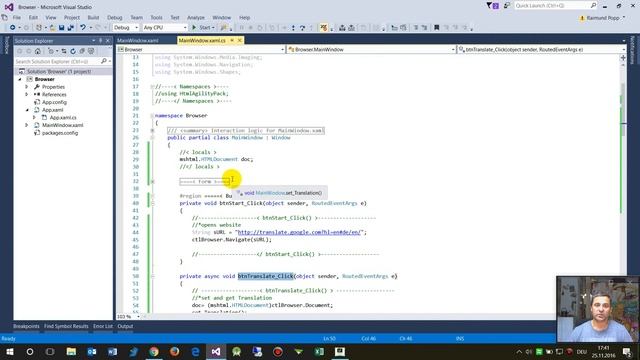Open the Analyze menu
640x360 pixels.
tap(196, 18)
